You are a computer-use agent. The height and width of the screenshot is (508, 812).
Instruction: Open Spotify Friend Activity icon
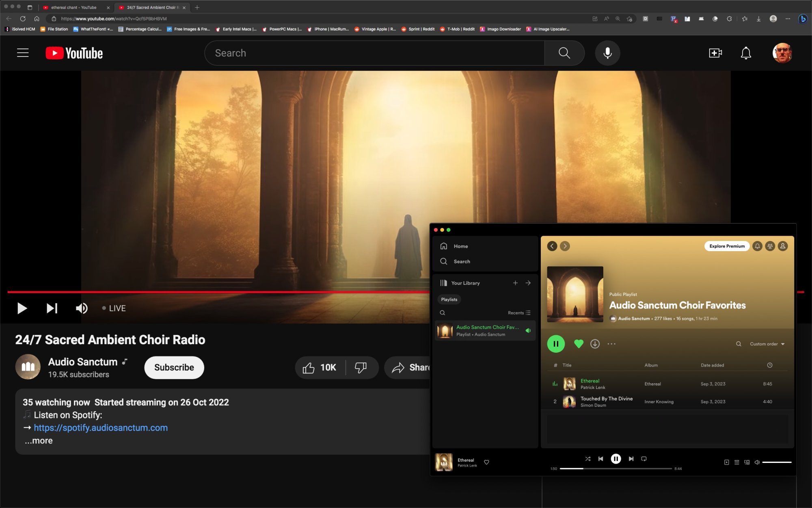770,246
